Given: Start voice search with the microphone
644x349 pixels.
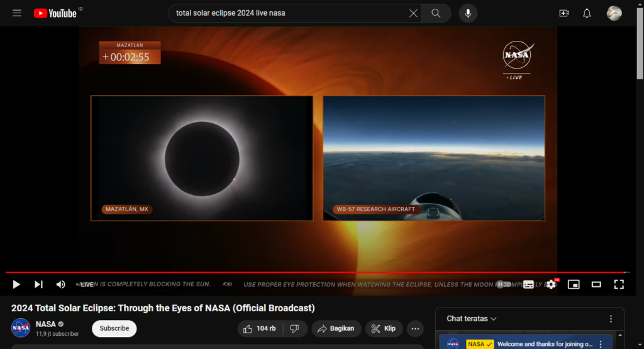Looking at the screenshot, I should click(468, 13).
